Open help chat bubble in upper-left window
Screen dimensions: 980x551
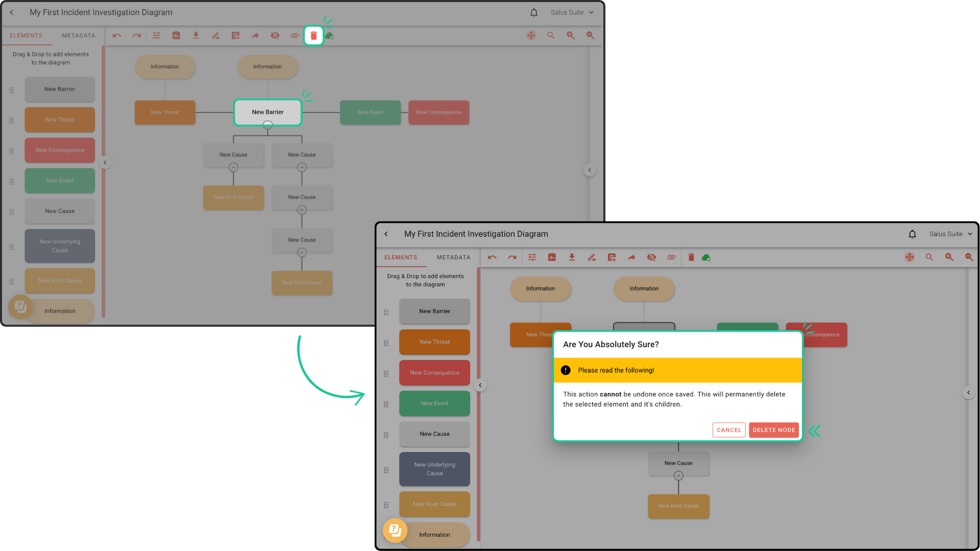coord(20,307)
